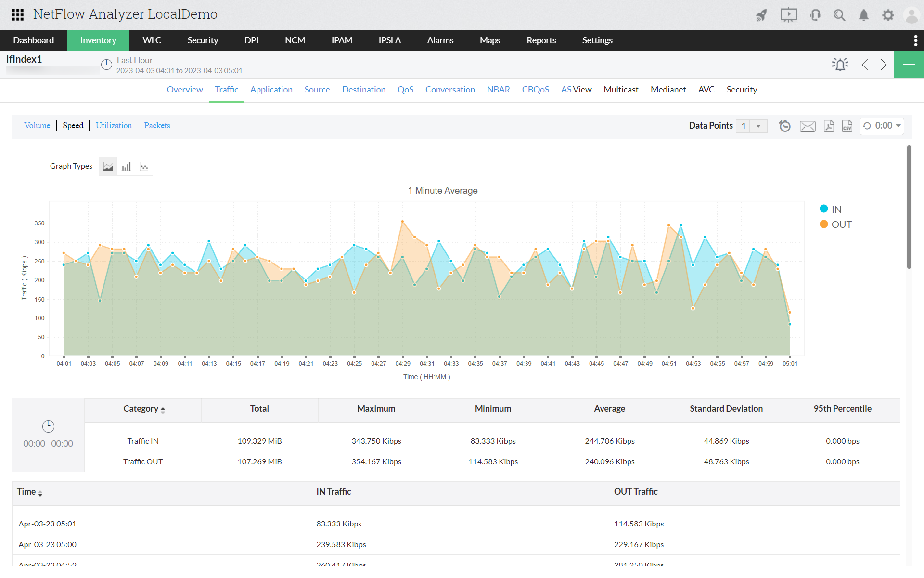
Task: Open the Inventory menu
Action: click(x=99, y=40)
